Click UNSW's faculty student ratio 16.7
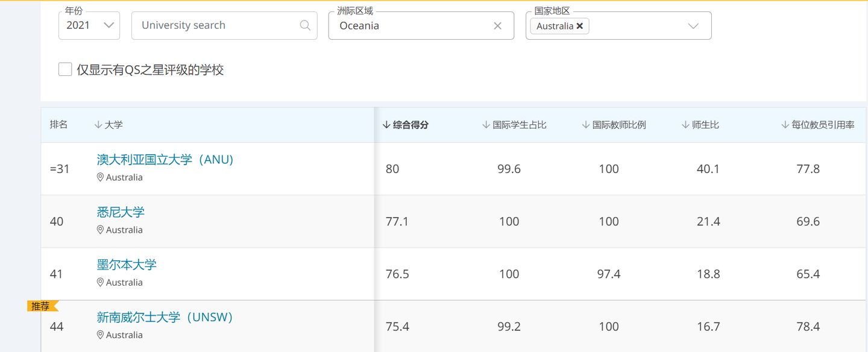 [x=708, y=327]
